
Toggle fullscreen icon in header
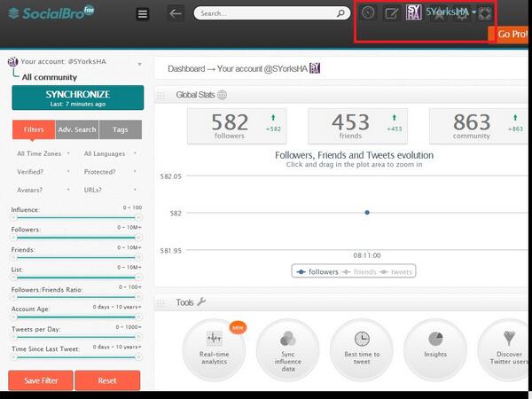pyautogui.click(x=485, y=13)
